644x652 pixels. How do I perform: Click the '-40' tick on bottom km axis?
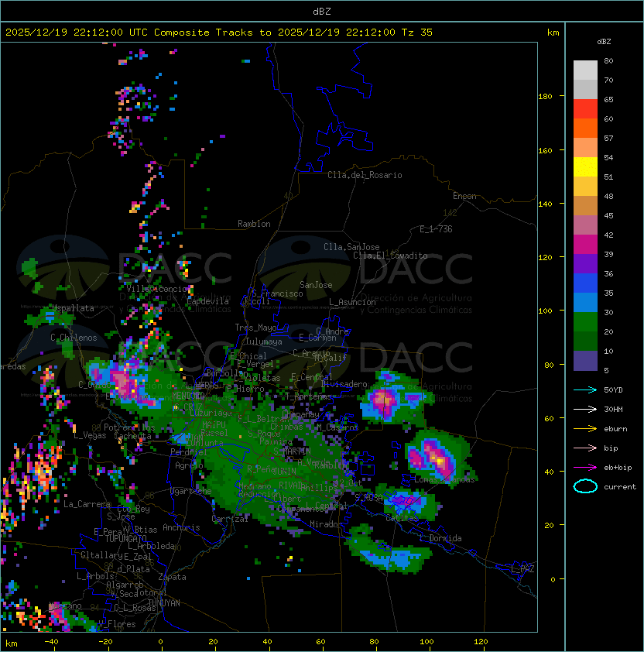(51, 642)
